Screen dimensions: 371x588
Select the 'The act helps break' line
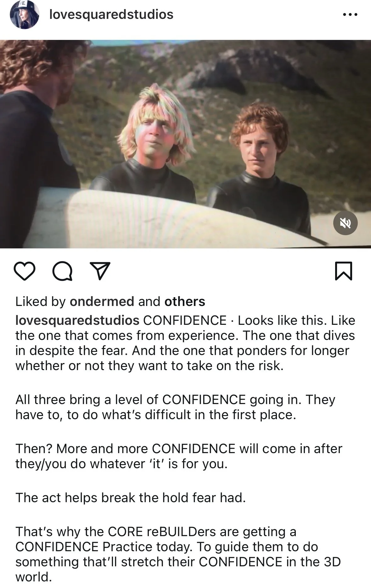click(130, 497)
